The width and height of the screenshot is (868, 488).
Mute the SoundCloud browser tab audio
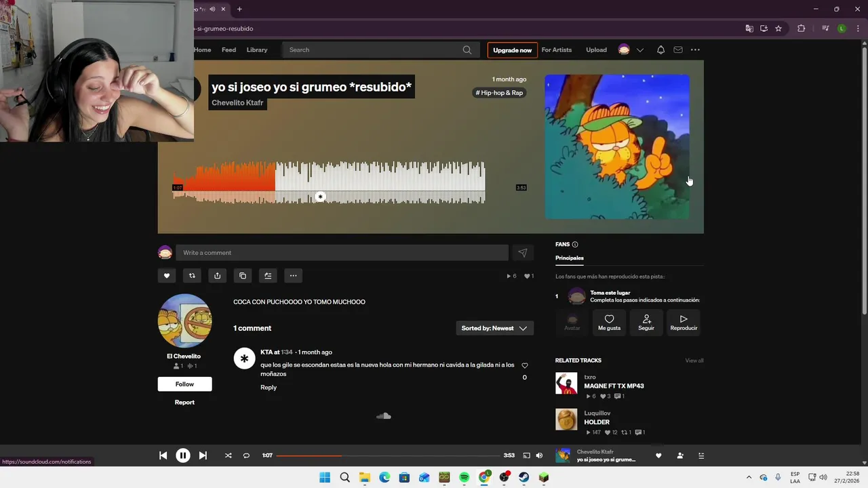tap(212, 9)
